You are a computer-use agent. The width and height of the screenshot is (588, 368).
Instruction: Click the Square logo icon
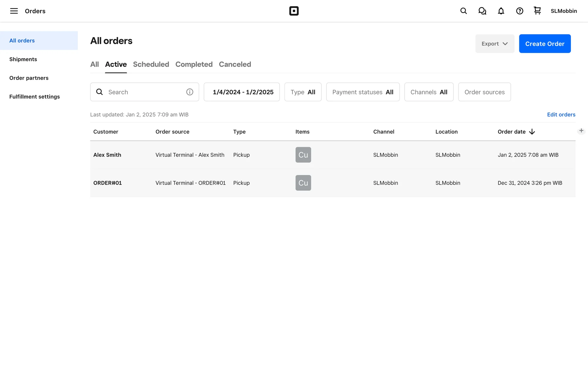tap(294, 11)
